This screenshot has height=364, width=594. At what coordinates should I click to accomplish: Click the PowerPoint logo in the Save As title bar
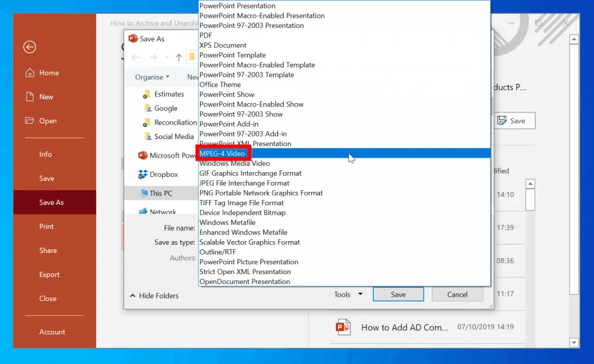(133, 39)
